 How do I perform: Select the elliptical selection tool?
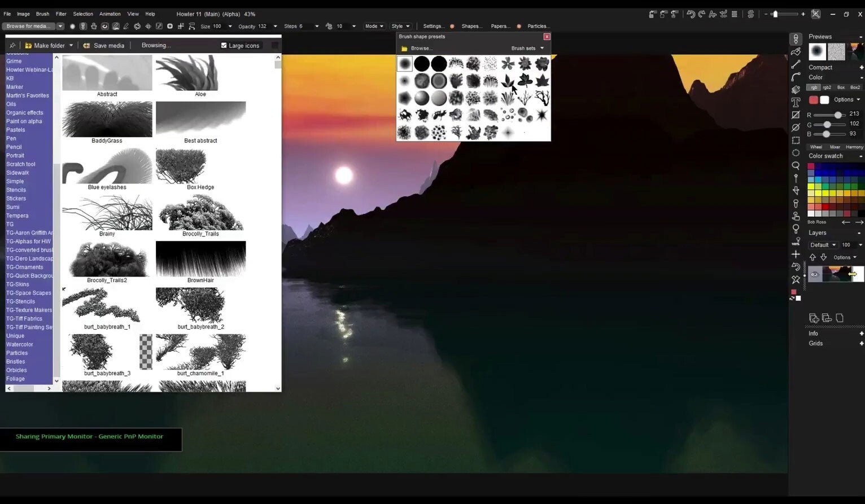coord(796,153)
